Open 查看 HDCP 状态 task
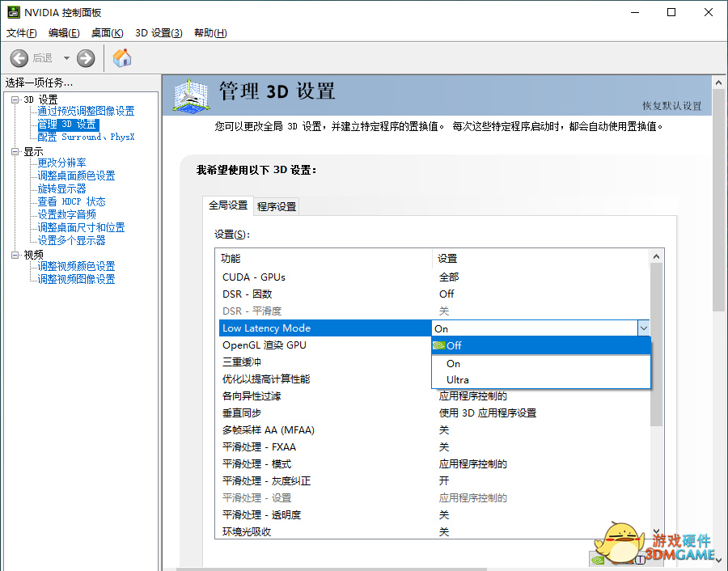The image size is (728, 571). coord(71,202)
